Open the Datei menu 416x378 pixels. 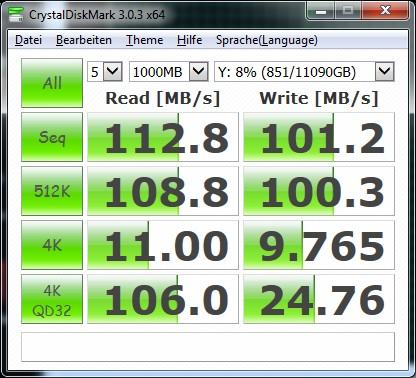tap(28, 40)
